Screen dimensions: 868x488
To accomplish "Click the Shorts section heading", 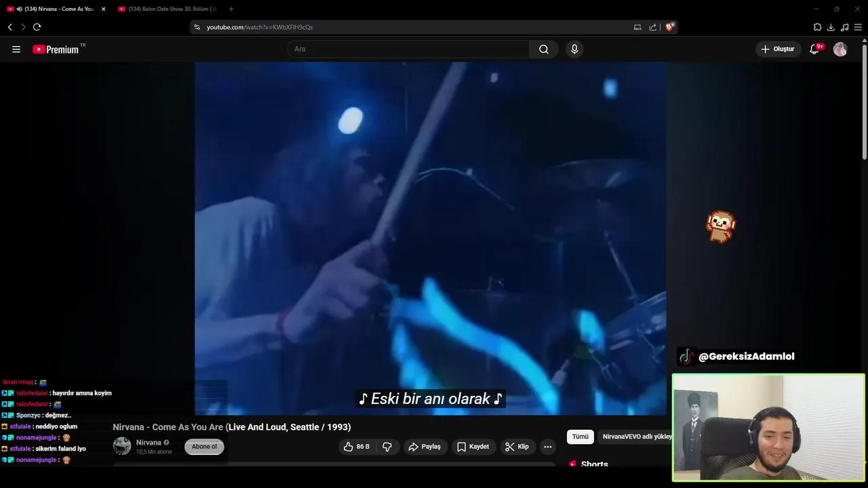I will point(595,464).
